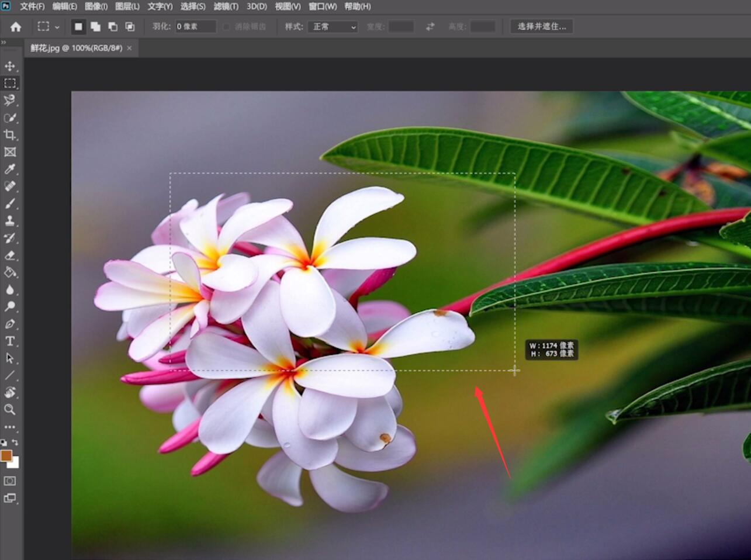Image resolution: width=751 pixels, height=560 pixels.
Task: Enable New Selection mode
Action: point(78,27)
